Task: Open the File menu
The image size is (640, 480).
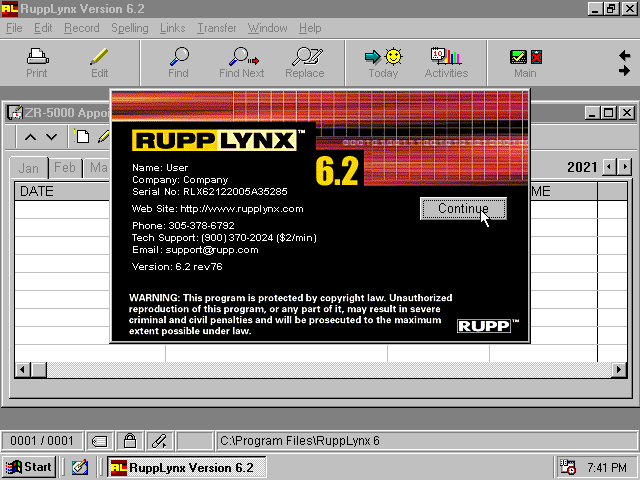Action: (x=14, y=28)
